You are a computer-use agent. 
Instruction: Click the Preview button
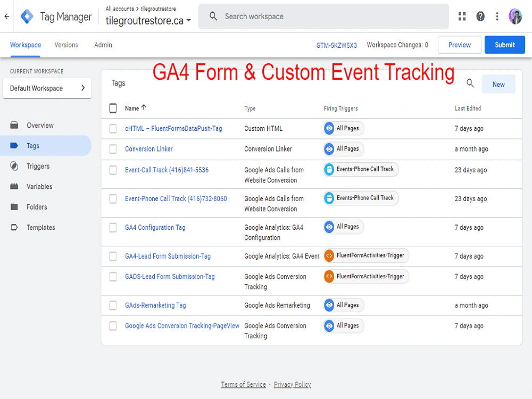point(460,45)
